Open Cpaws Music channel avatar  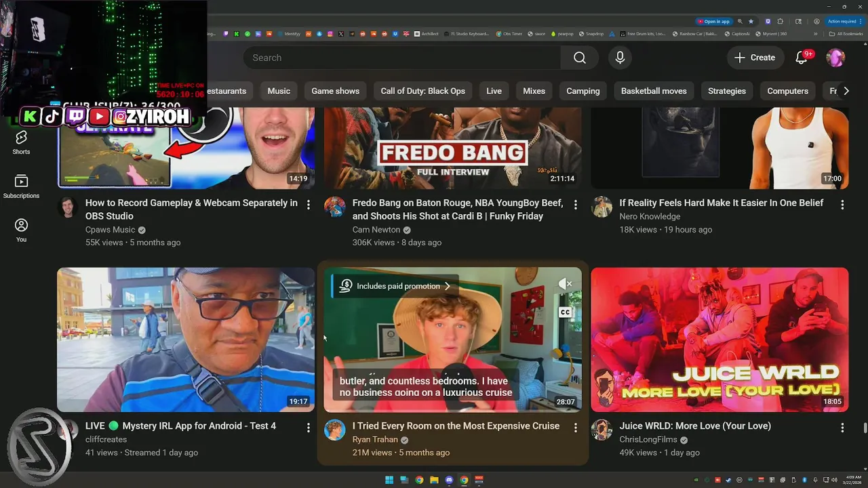point(68,207)
